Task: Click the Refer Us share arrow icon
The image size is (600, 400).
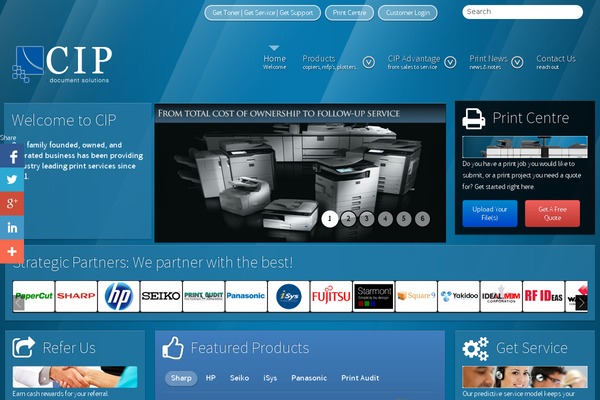Action: coord(23,347)
